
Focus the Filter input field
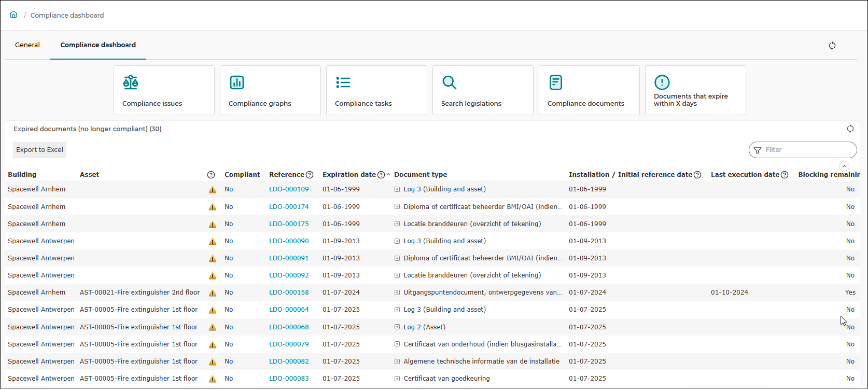803,150
